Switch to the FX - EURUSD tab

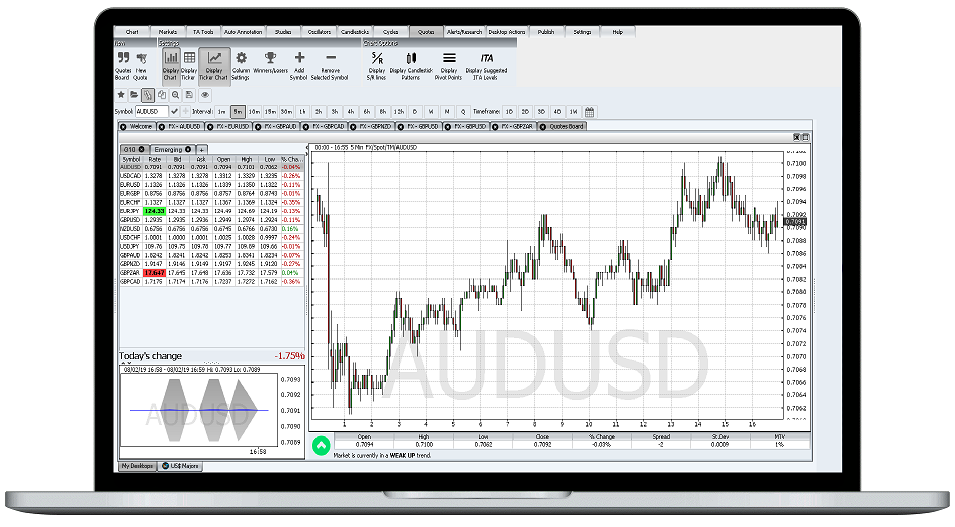(x=227, y=127)
